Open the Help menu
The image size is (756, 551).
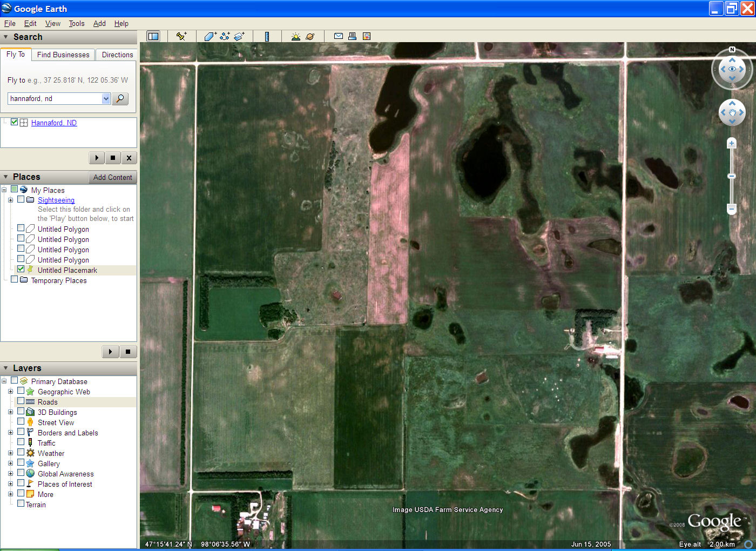[122, 23]
